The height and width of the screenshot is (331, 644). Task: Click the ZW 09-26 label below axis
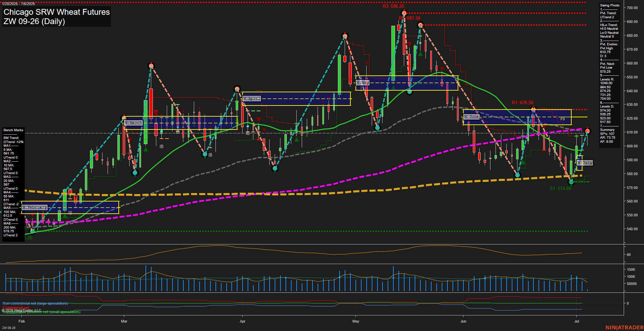(x=9, y=328)
